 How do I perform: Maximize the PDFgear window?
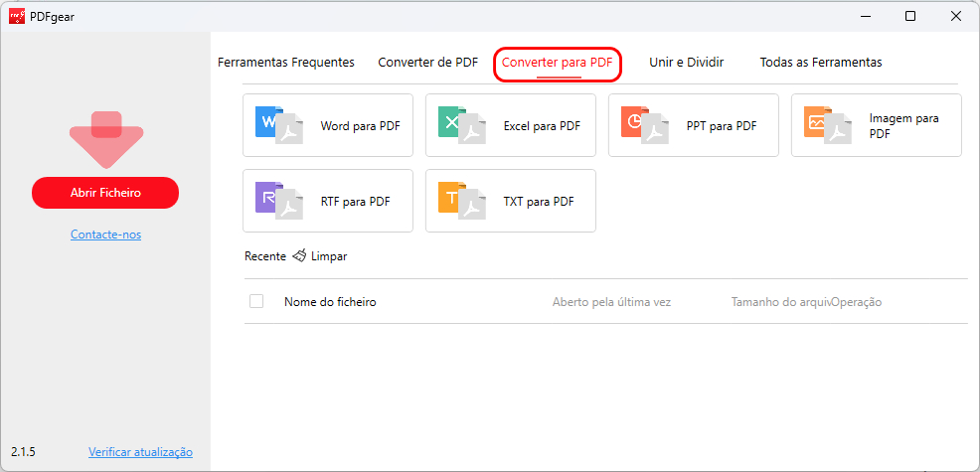(x=910, y=16)
